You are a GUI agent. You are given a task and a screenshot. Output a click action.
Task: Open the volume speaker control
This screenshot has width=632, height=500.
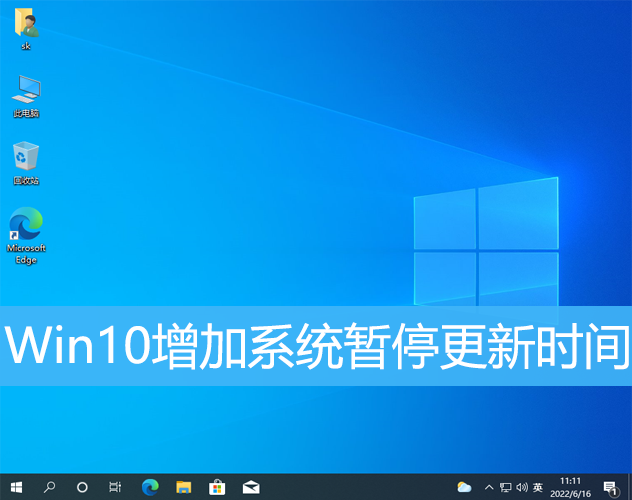[x=521, y=487]
